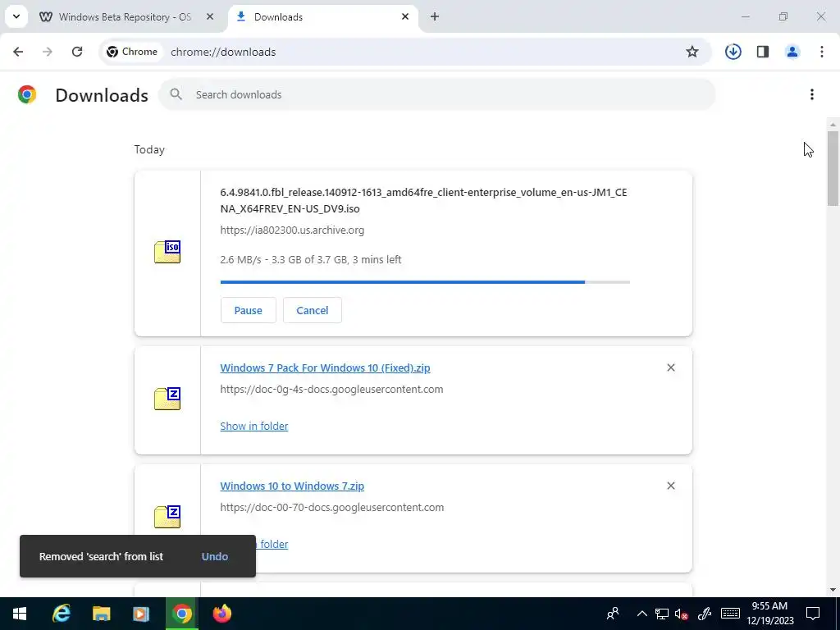
Task: Bookmark this page with star icon
Action: pos(692,52)
